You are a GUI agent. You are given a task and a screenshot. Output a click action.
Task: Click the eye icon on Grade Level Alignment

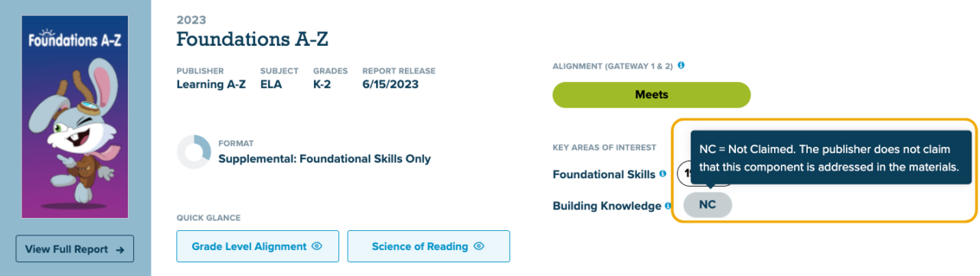click(316, 246)
